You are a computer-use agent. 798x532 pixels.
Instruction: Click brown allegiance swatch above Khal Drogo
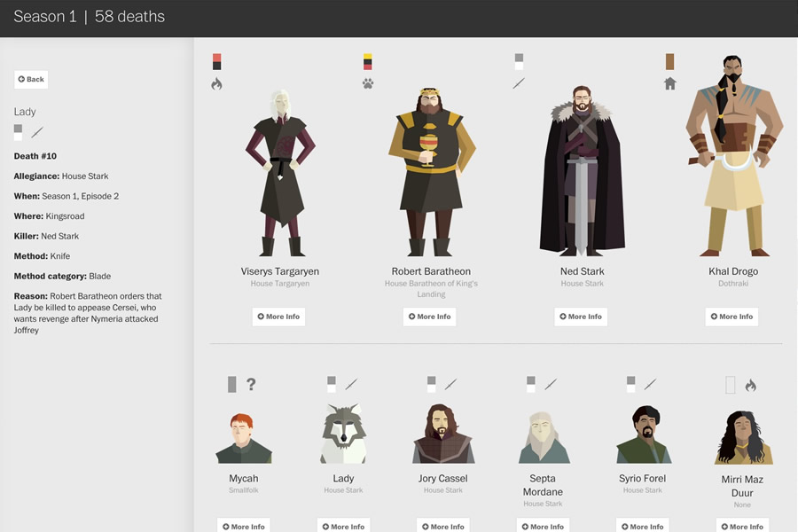coord(669,61)
